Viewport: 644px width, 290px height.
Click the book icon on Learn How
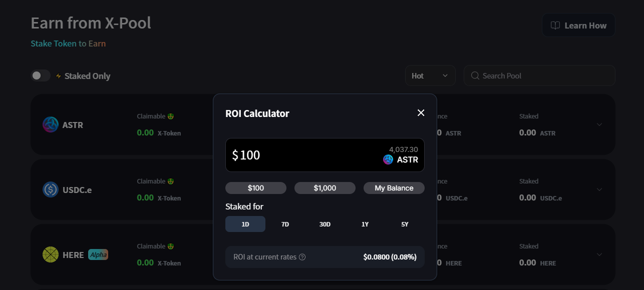[555, 25]
